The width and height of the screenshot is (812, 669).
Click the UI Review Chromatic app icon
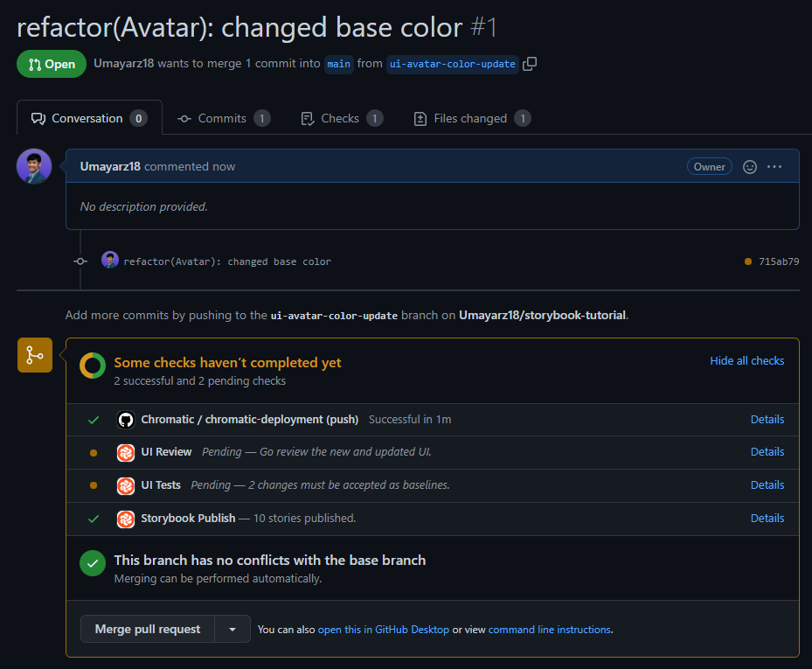click(x=126, y=452)
